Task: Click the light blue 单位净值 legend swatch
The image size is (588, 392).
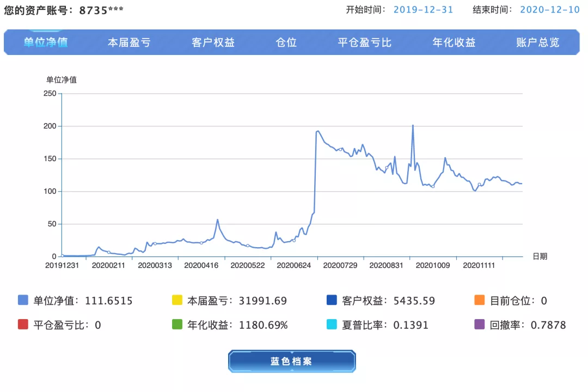Action: (x=23, y=300)
